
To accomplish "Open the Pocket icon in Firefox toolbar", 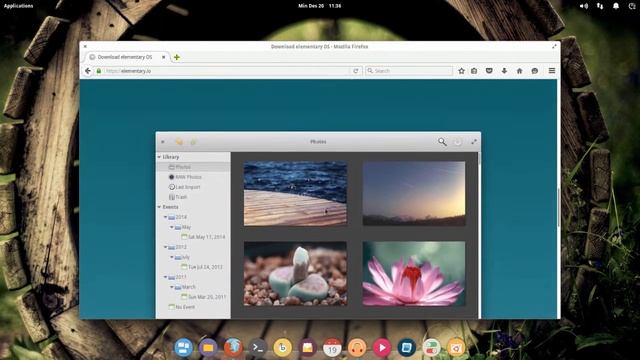I will coord(489,71).
